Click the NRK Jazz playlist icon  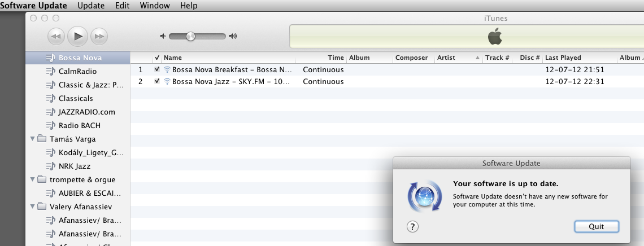[x=50, y=166]
